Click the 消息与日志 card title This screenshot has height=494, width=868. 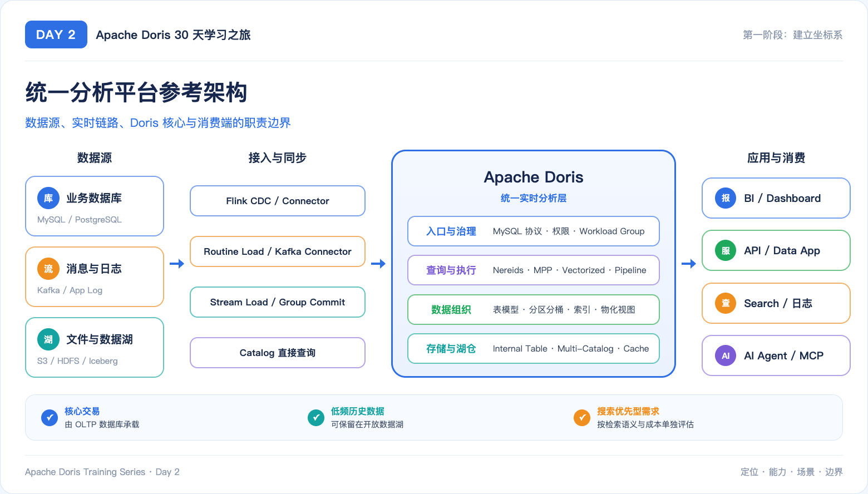[94, 269]
